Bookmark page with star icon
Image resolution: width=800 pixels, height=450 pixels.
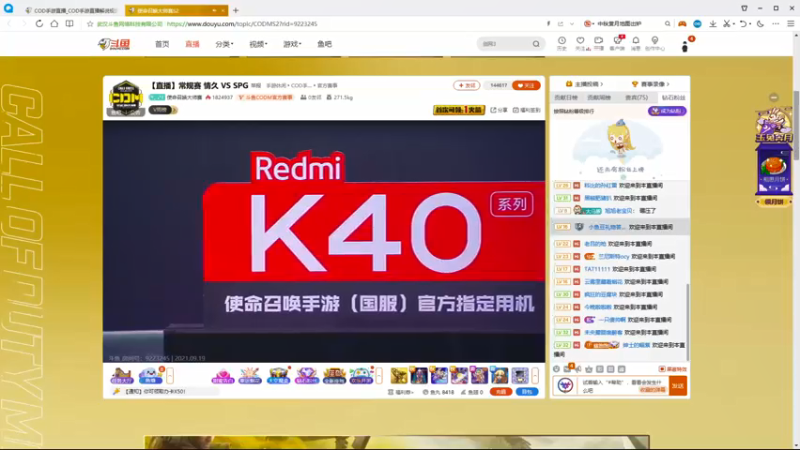90,24
